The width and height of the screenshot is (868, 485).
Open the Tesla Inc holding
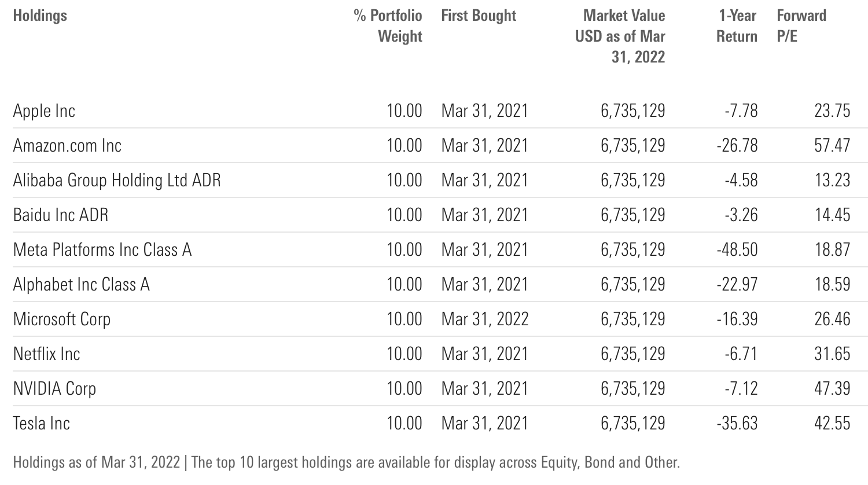coord(42,423)
